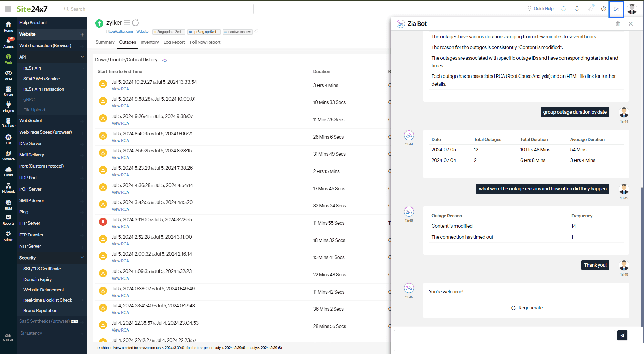Open RUM section in the sidebar
644x354 pixels.
[x=8, y=205]
